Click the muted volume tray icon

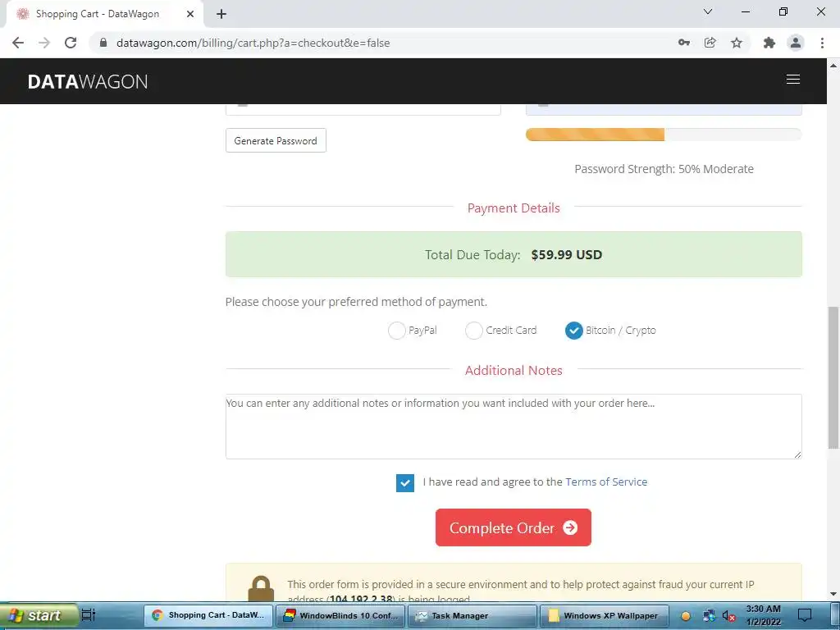(x=728, y=616)
